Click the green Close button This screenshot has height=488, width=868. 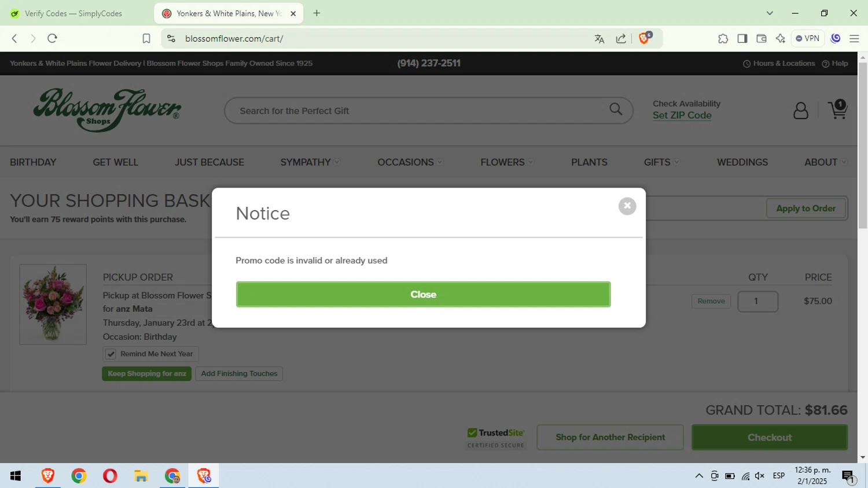click(423, 294)
